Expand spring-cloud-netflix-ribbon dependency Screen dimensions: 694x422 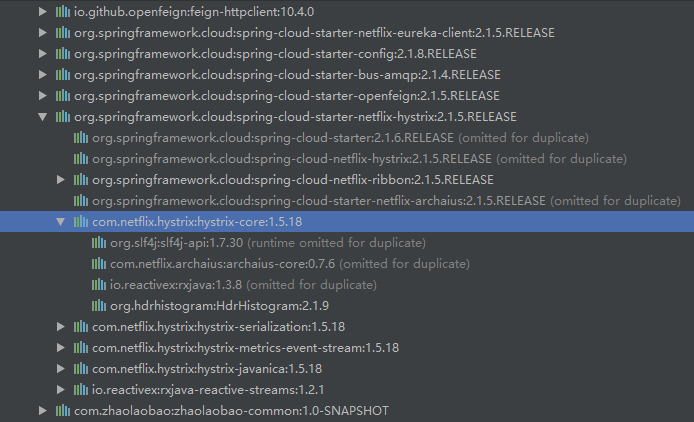pyautogui.click(x=61, y=180)
